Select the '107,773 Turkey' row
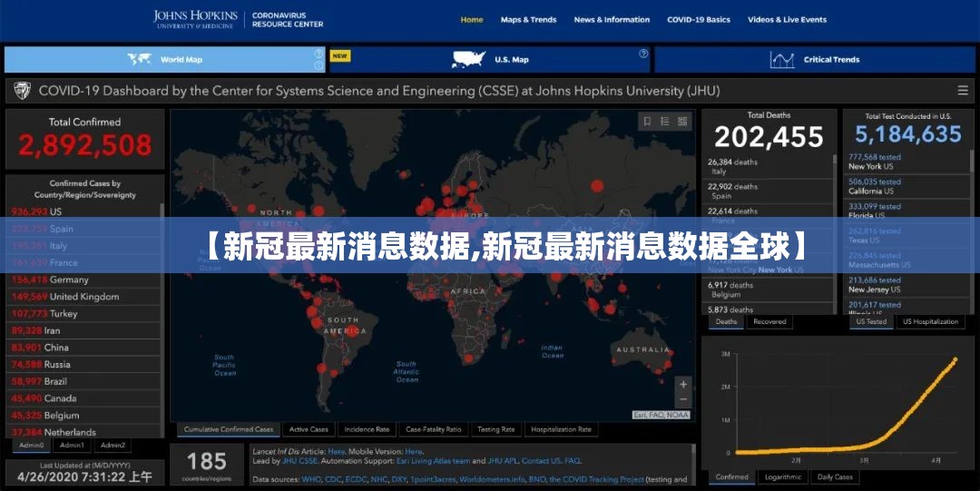The image size is (980, 491). point(83,313)
